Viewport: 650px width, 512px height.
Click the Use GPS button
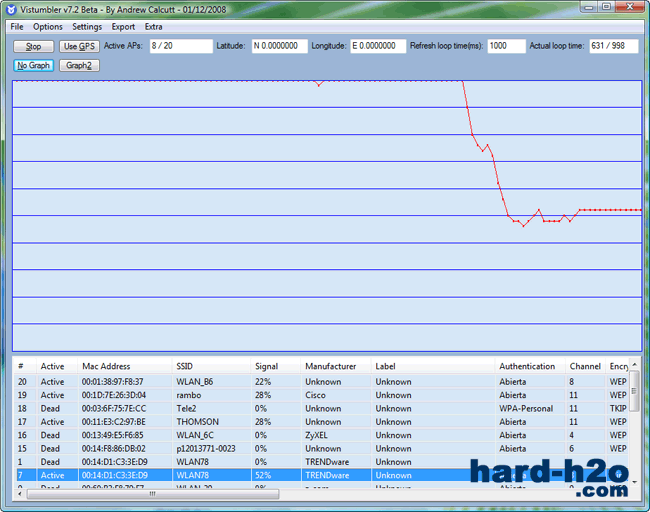tap(79, 46)
